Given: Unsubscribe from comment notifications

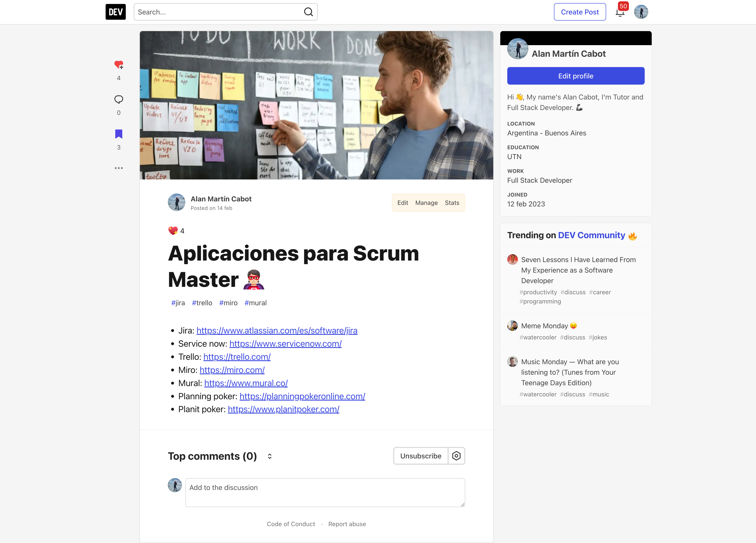Looking at the screenshot, I should coord(420,456).
